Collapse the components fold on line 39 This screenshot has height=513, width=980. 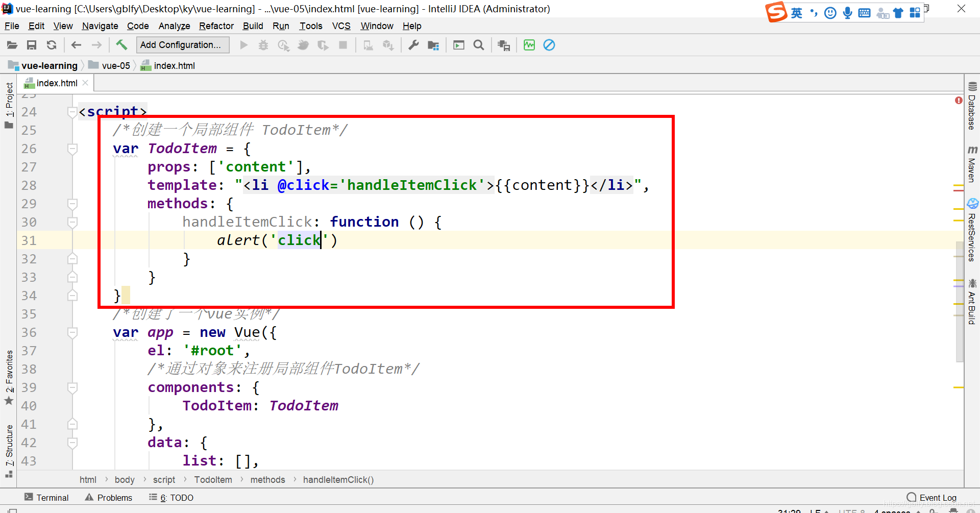point(72,387)
